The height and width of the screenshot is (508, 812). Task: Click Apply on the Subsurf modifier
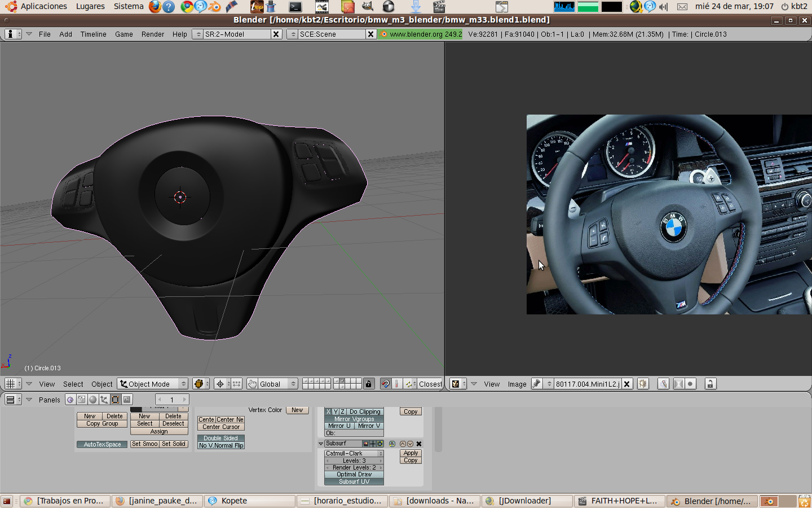[x=411, y=453]
